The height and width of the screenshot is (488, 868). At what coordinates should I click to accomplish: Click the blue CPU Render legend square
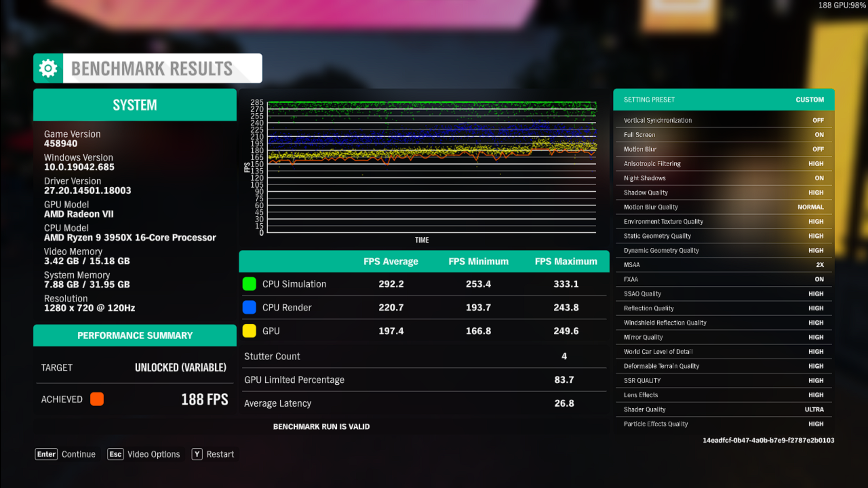point(249,307)
